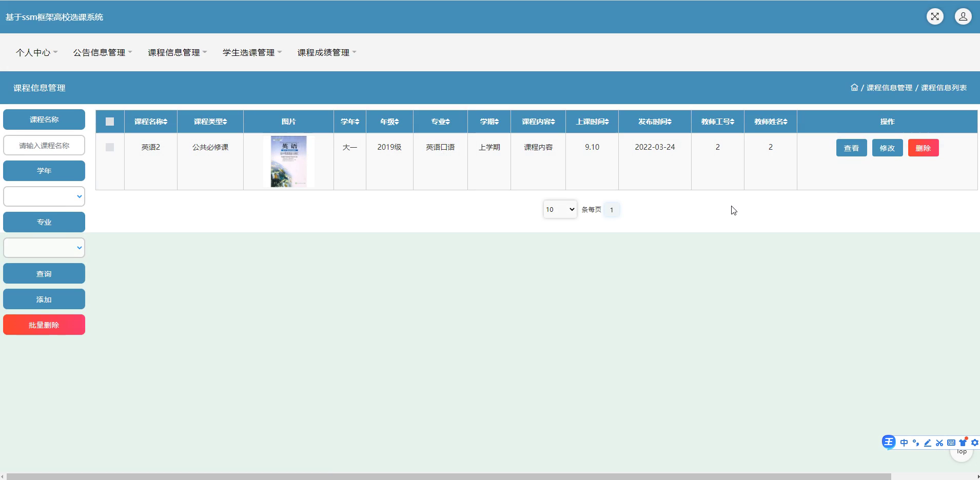Viewport: 980px width, 480px height.
Task: Open the 学年 filter dropdown
Action: click(44, 196)
